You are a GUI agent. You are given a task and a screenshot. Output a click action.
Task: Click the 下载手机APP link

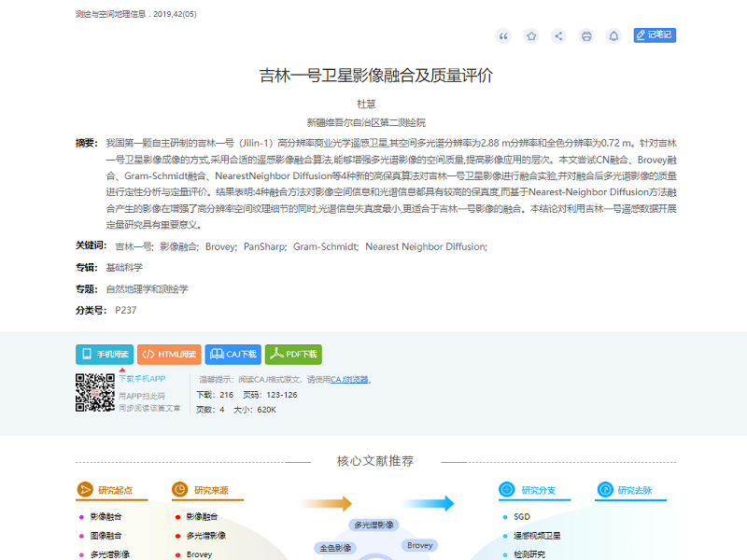click(142, 379)
